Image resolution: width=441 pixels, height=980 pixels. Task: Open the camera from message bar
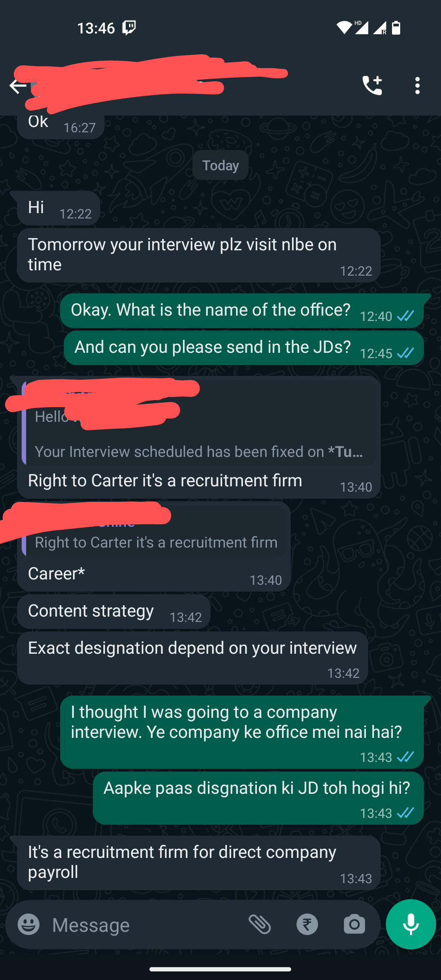pos(354,924)
